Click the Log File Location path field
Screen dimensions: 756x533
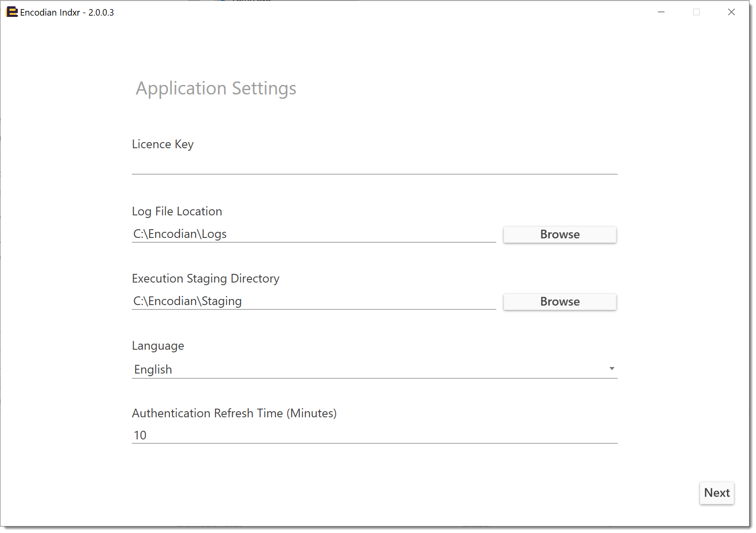coord(314,234)
